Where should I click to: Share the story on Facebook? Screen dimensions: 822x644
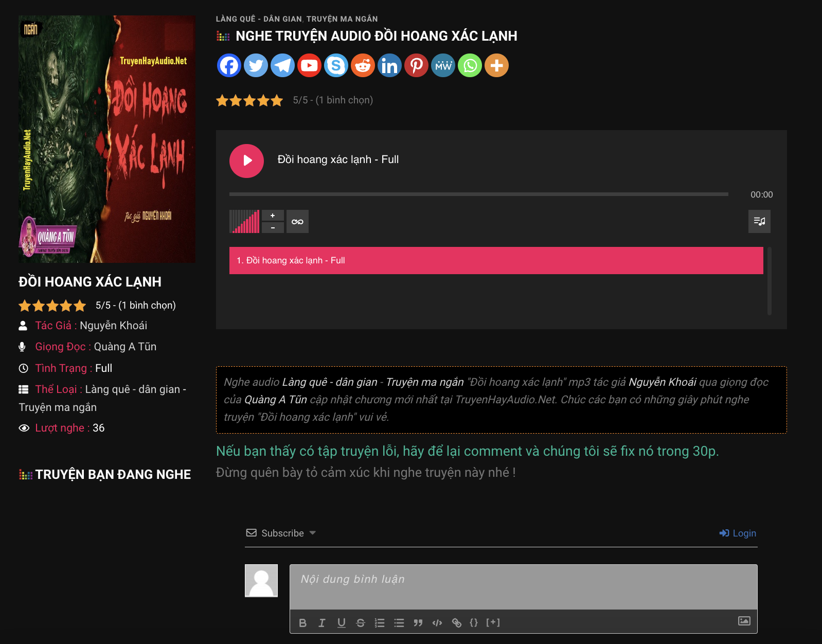pos(229,65)
